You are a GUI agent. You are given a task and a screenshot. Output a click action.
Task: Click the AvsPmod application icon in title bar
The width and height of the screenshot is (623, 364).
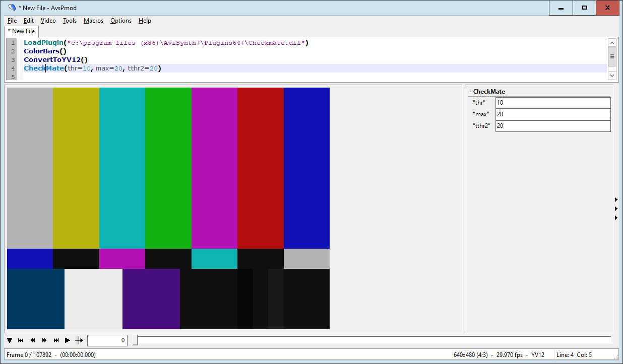(x=12, y=8)
